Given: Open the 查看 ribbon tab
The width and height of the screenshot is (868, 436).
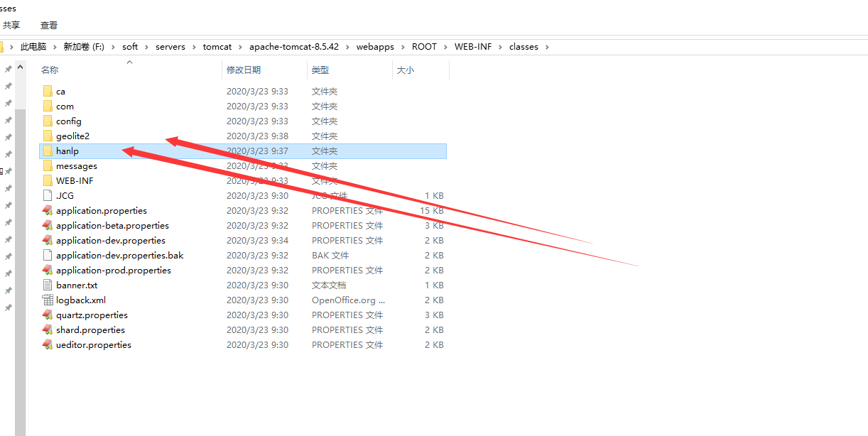Looking at the screenshot, I should tap(49, 25).
